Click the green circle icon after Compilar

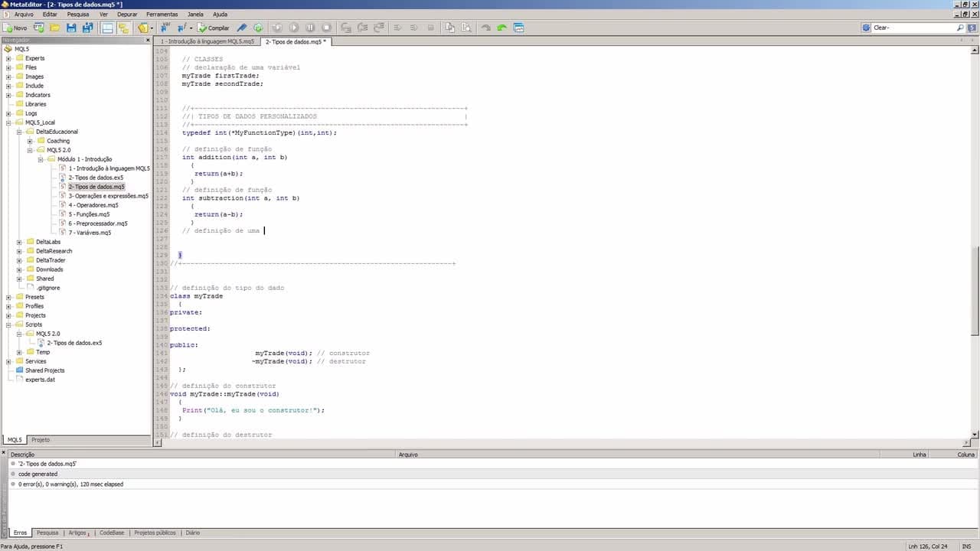(x=258, y=28)
